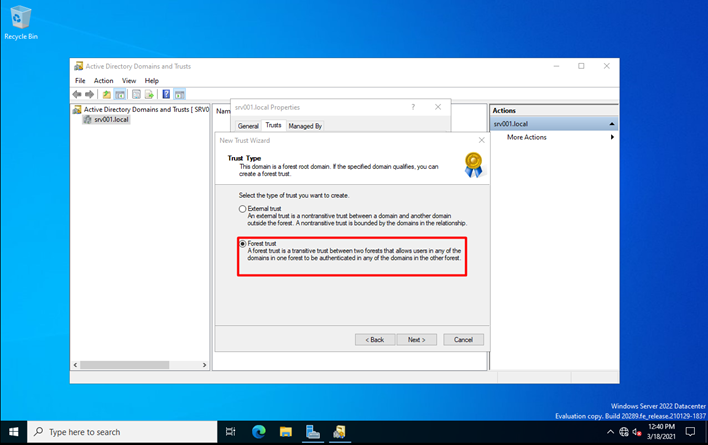Open the Help menu
Screen dimensions: 708x445
click(152, 81)
